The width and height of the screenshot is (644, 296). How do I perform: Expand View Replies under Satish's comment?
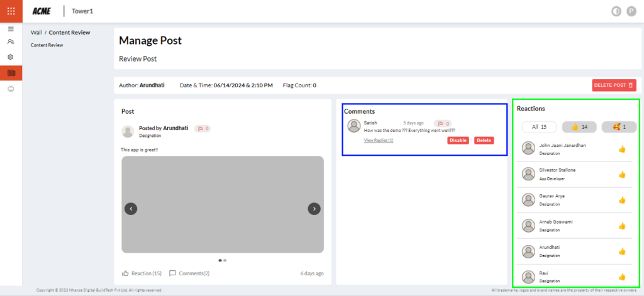pos(378,141)
